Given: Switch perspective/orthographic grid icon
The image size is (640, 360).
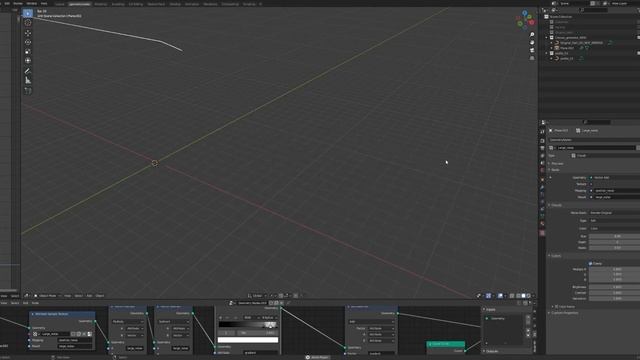Looking at the screenshot, I should (532, 58).
